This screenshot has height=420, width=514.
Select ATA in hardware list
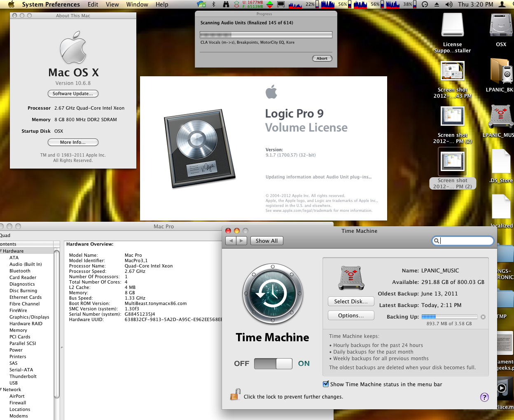point(14,258)
